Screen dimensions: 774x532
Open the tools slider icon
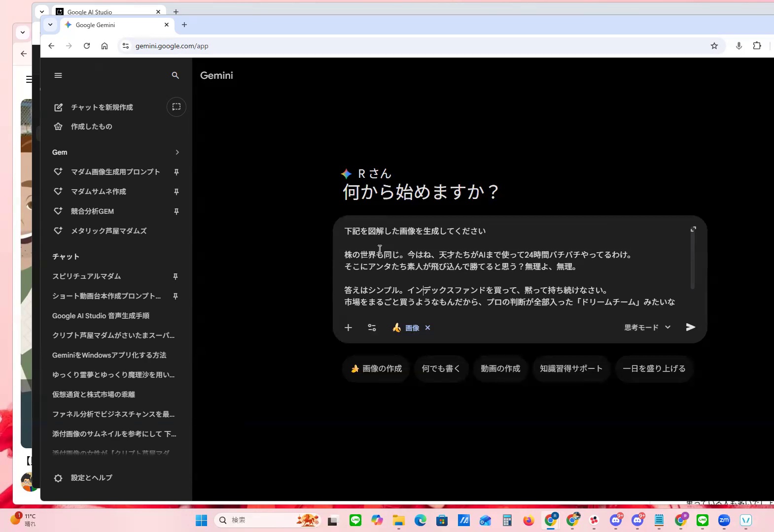tap(372, 328)
